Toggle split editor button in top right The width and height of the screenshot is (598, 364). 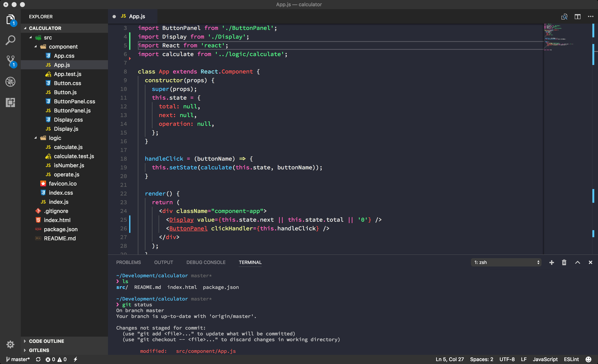coord(577,17)
